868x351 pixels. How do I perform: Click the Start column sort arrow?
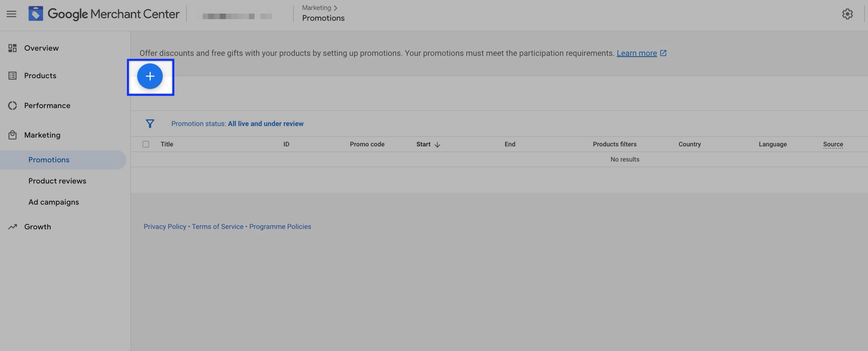437,145
